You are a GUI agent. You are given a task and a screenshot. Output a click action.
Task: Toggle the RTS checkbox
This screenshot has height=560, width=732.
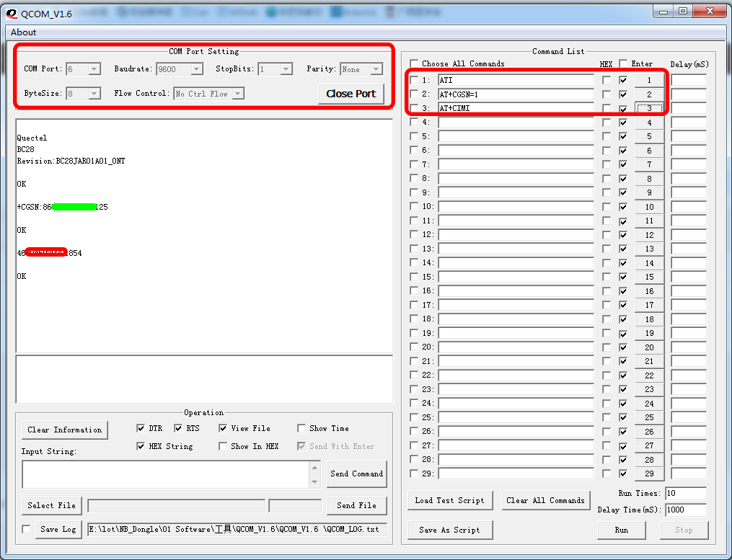pyautogui.click(x=178, y=428)
